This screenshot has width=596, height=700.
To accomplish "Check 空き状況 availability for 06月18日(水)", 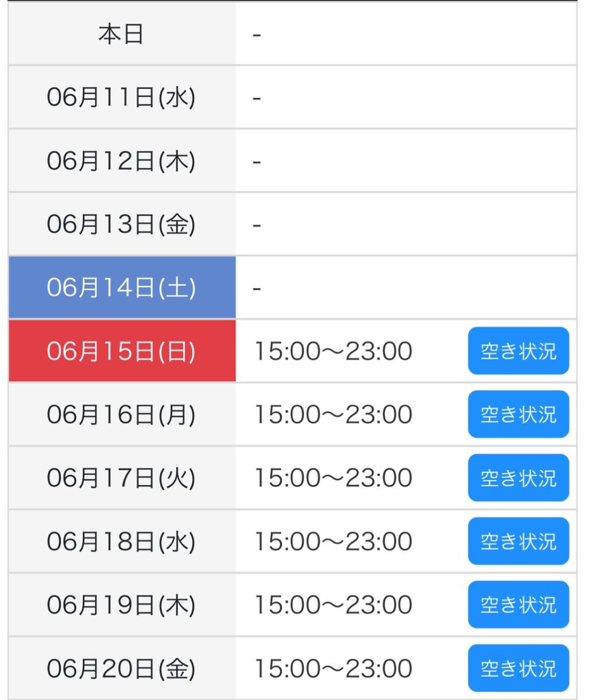I will (518, 541).
